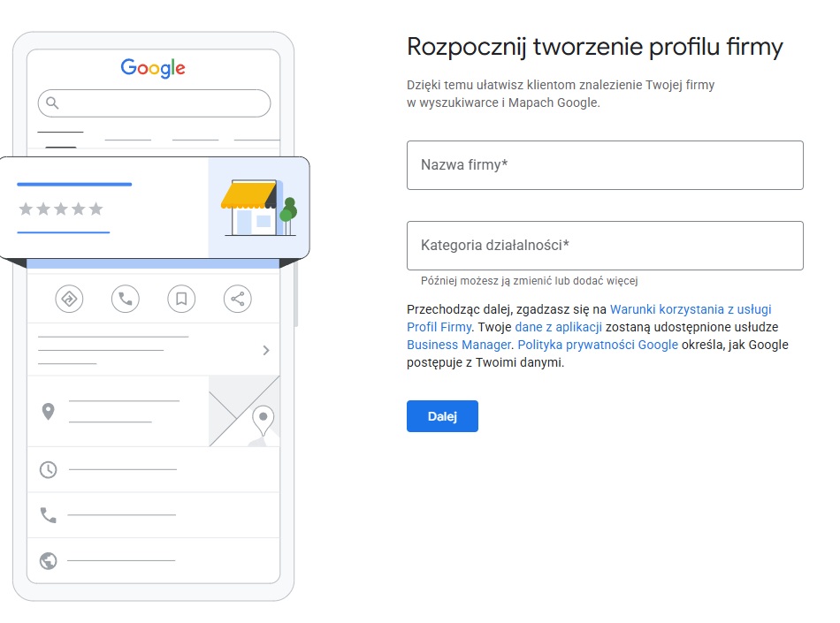Click the right chevron arrow in mockup
840x623 pixels.
click(266, 350)
